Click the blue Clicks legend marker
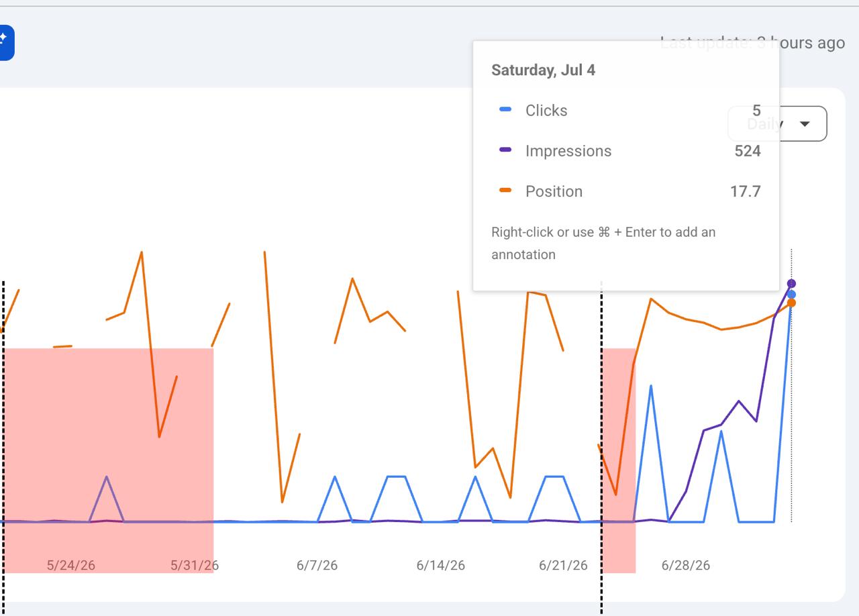The width and height of the screenshot is (859, 616). click(x=505, y=109)
